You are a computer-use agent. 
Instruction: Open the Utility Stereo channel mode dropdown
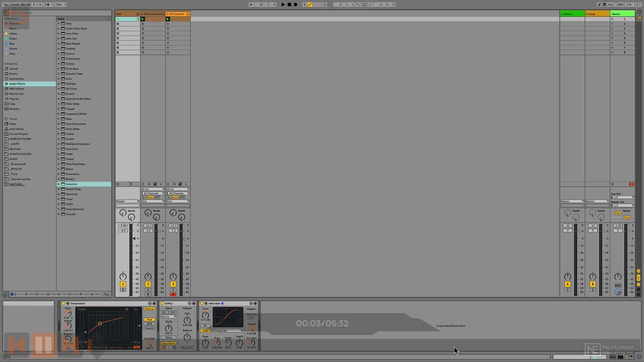[x=168, y=317]
